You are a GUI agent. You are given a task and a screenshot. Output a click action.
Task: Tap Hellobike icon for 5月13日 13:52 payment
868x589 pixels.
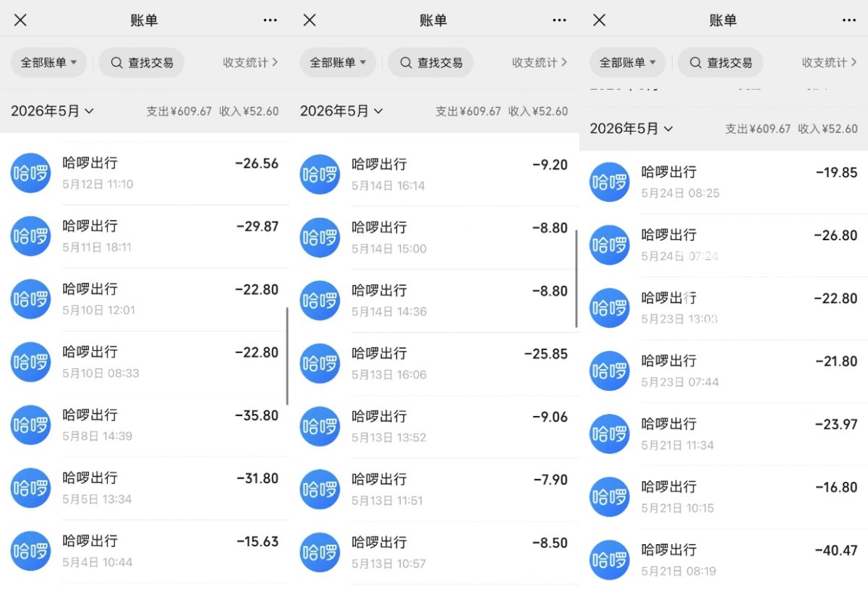pos(320,426)
